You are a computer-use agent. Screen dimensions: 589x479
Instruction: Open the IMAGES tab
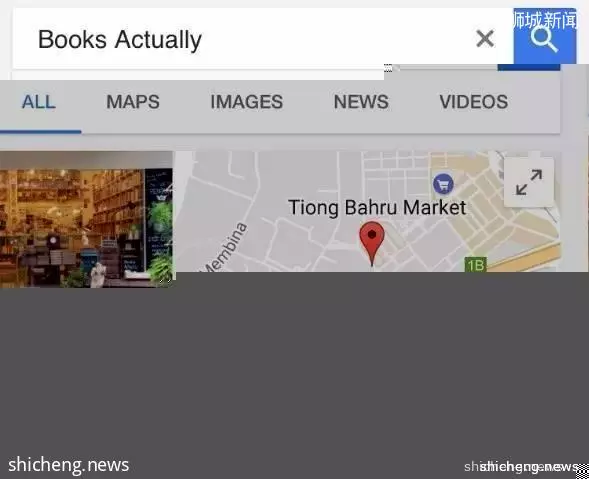pyautogui.click(x=246, y=102)
